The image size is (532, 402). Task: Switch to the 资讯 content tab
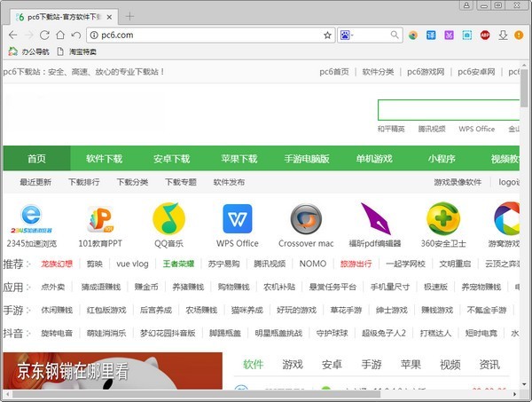(489, 365)
